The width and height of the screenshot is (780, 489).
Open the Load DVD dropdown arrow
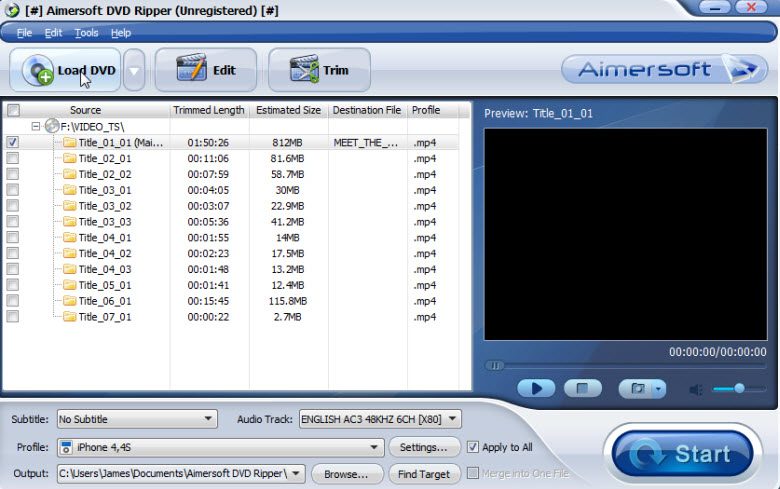(134, 70)
